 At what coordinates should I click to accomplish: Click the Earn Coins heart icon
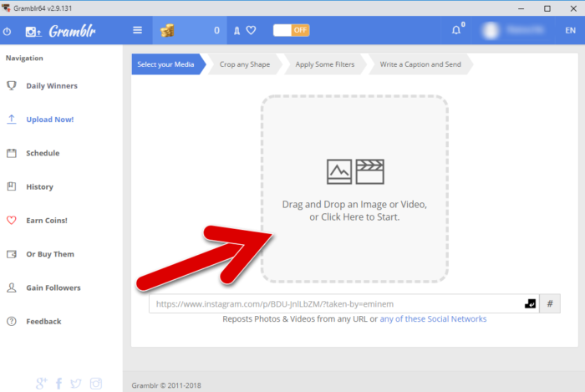12,220
